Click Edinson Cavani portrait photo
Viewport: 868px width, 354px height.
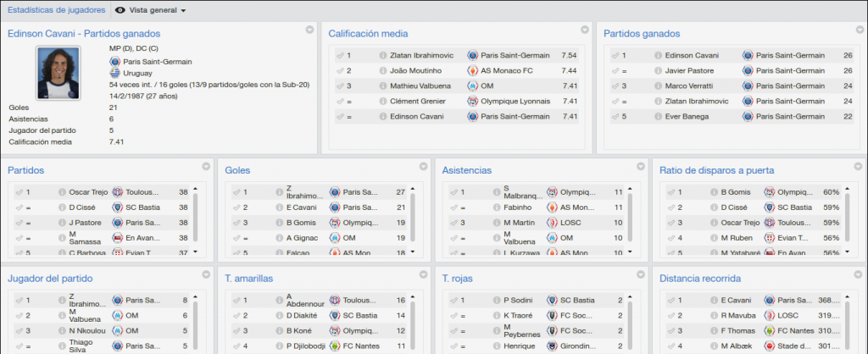[x=58, y=73]
